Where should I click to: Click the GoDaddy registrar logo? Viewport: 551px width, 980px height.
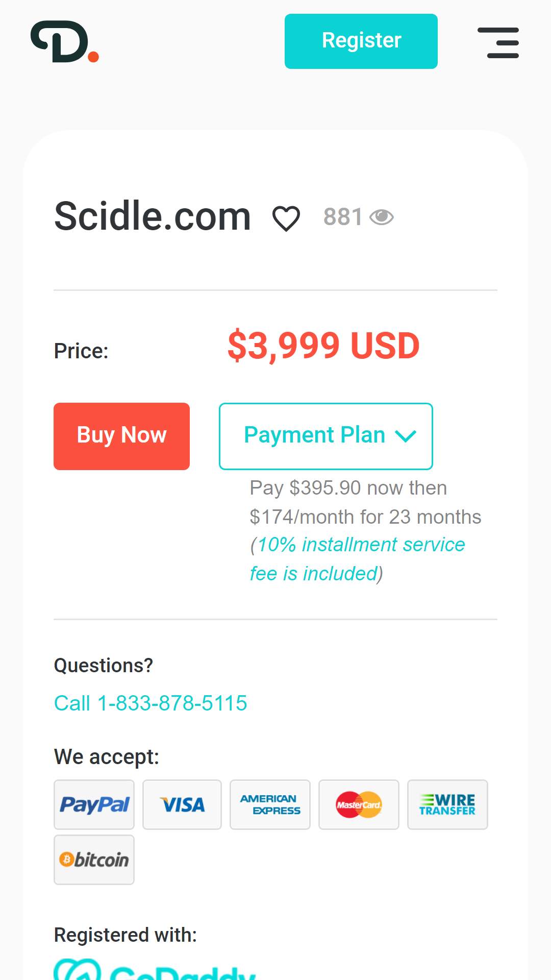pyautogui.click(x=155, y=969)
